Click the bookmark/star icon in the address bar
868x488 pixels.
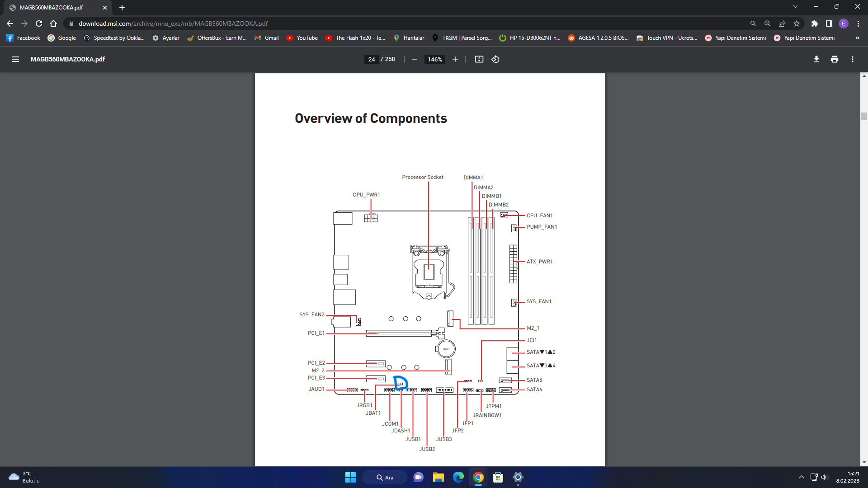[797, 24]
